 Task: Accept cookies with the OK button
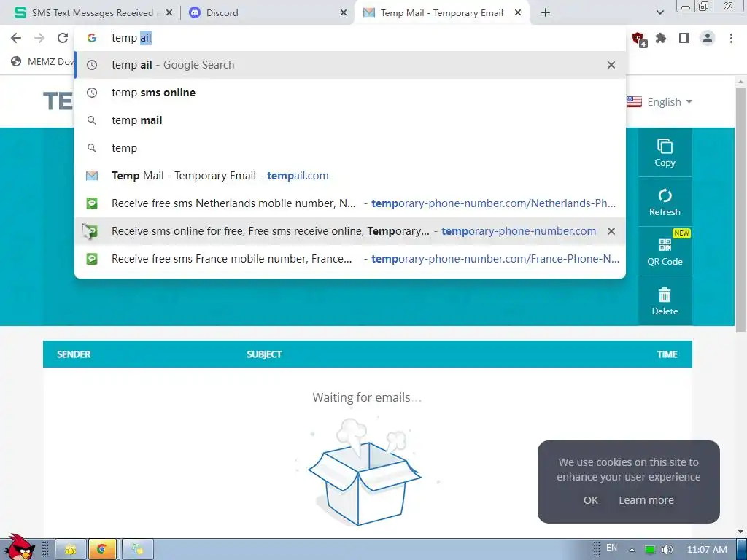[x=591, y=500]
